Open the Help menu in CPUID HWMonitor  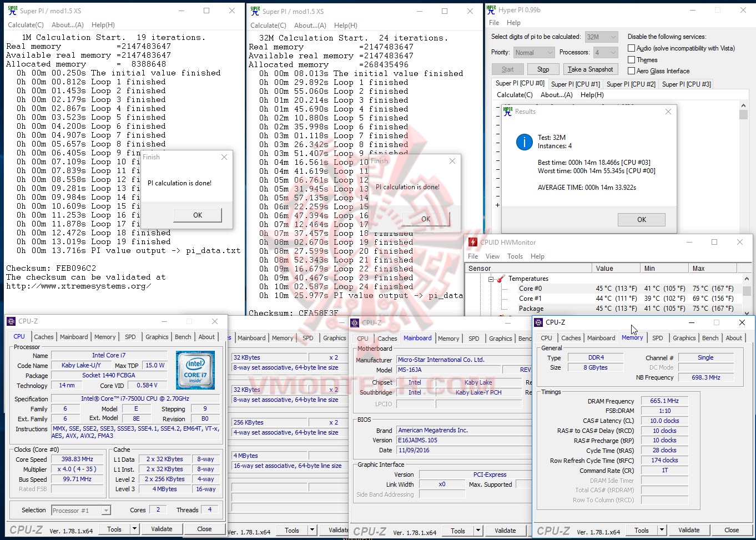537,256
